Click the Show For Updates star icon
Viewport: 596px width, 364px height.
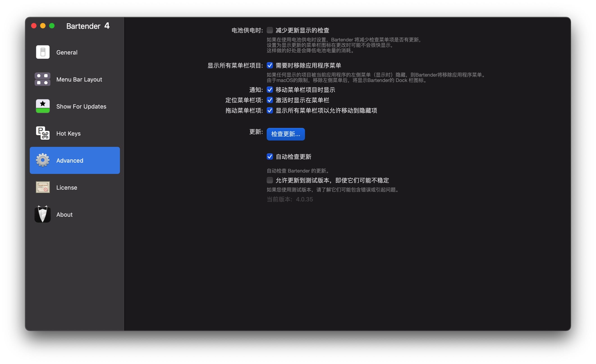tap(43, 106)
